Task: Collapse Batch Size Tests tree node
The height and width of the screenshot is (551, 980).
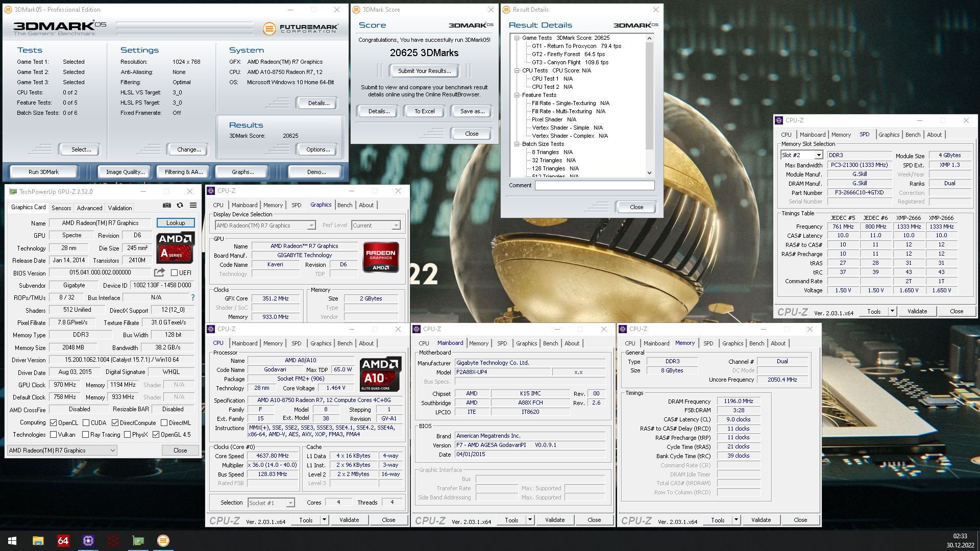Action: [x=517, y=144]
